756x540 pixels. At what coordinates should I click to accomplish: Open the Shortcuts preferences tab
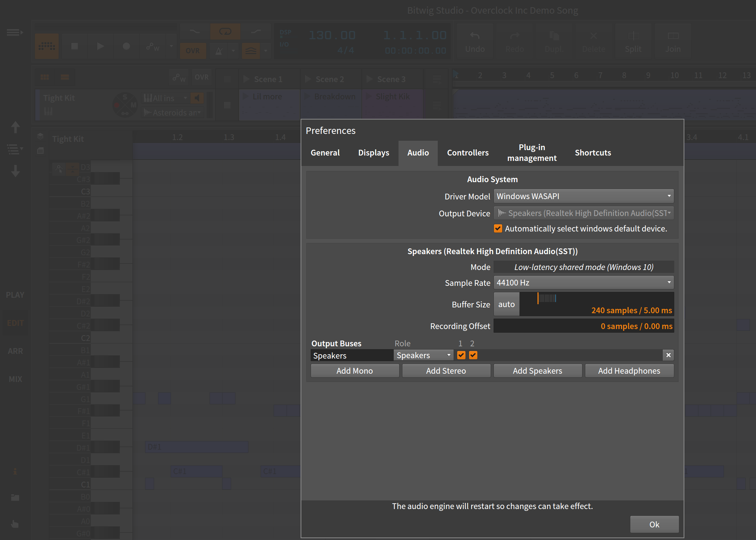pyautogui.click(x=593, y=153)
